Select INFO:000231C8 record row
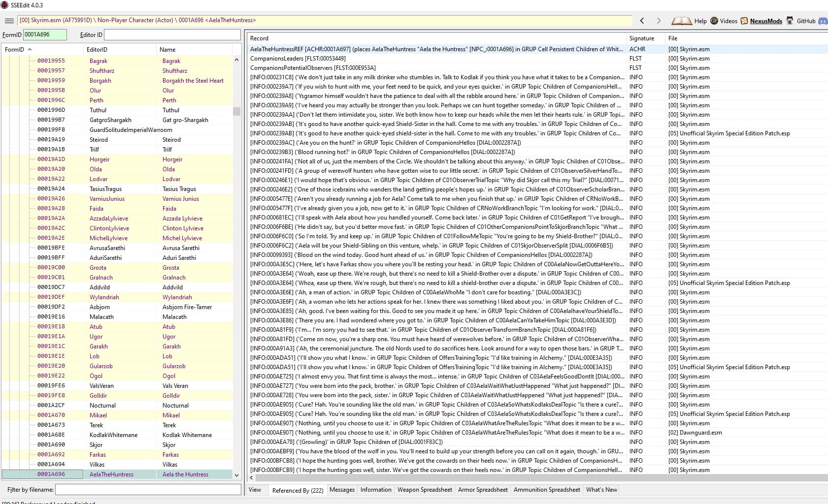828x504 pixels. (537, 77)
